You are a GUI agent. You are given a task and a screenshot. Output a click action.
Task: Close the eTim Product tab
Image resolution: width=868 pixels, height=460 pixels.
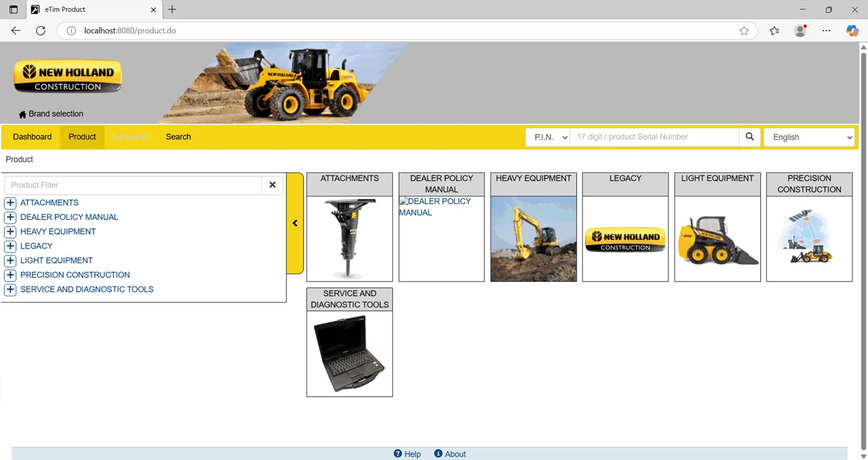pyautogui.click(x=153, y=9)
